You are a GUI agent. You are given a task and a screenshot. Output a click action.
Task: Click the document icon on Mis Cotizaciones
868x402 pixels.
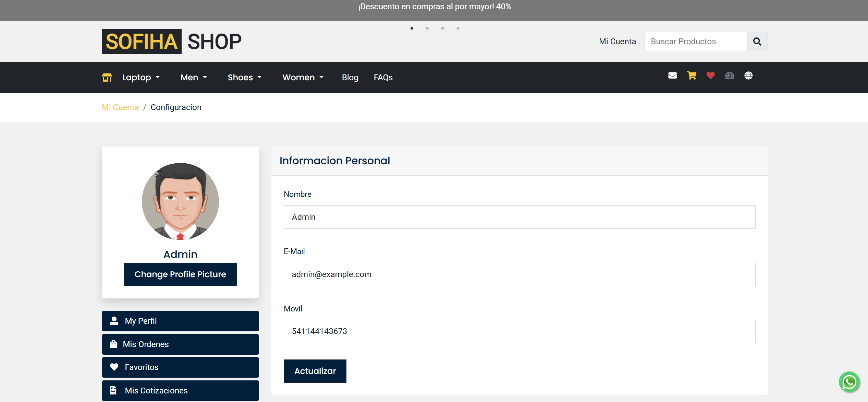[x=113, y=390]
